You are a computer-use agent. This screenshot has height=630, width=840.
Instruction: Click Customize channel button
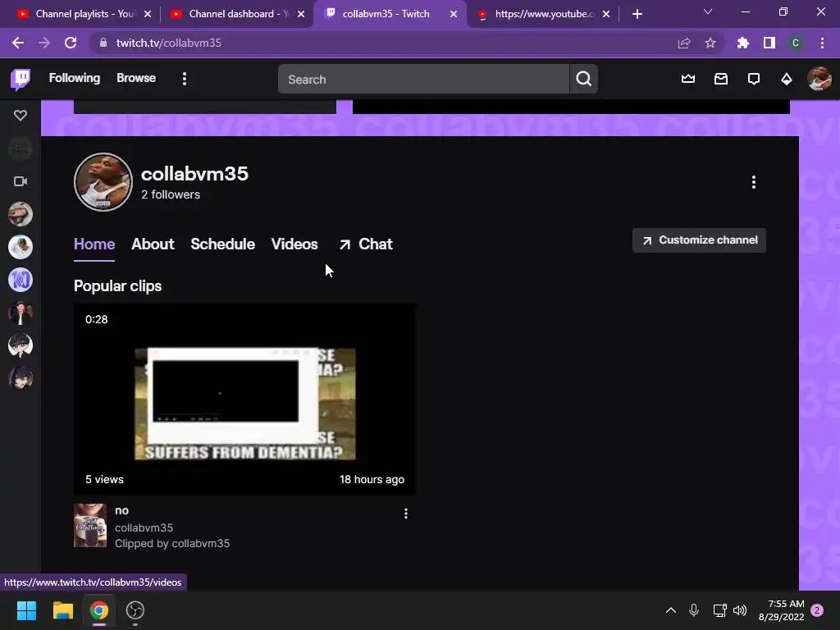point(699,240)
